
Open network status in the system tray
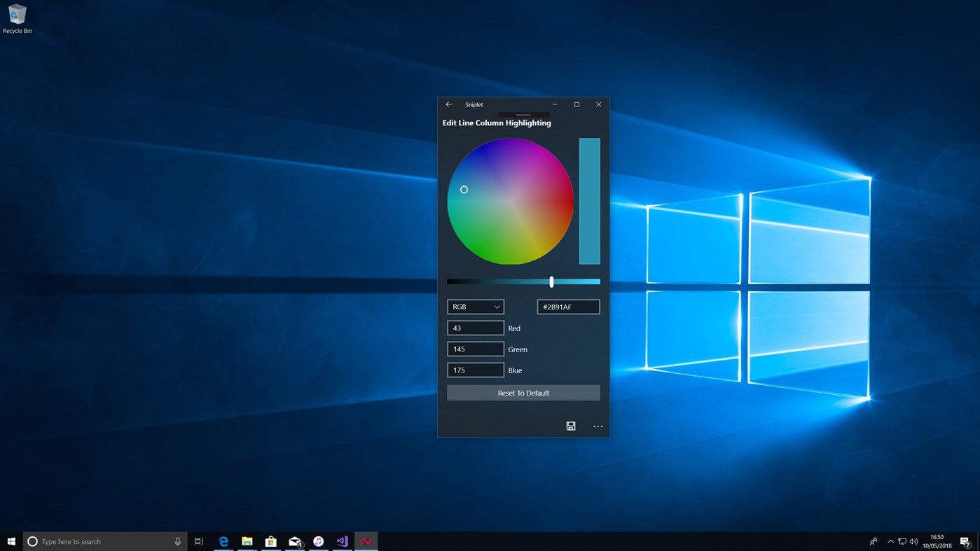[902, 541]
